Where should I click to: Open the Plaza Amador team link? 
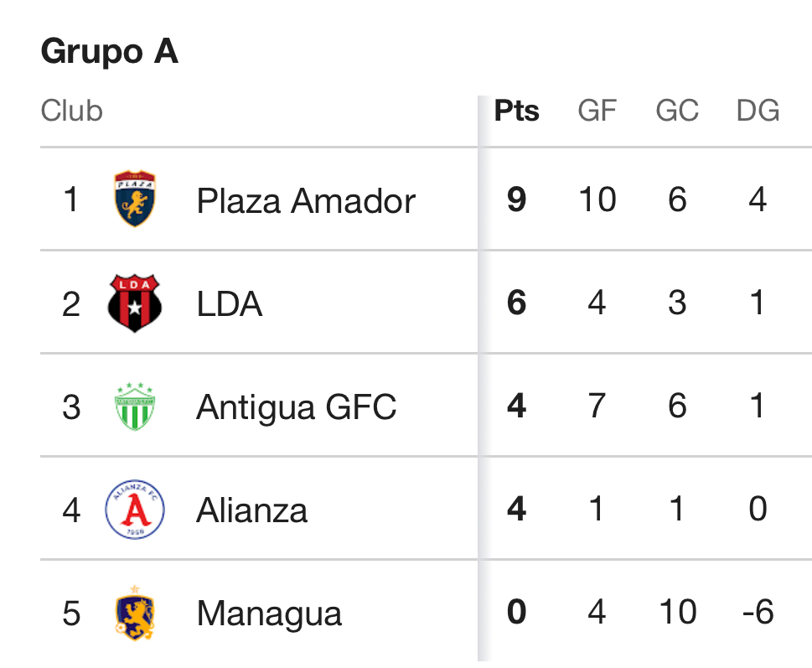point(306,201)
